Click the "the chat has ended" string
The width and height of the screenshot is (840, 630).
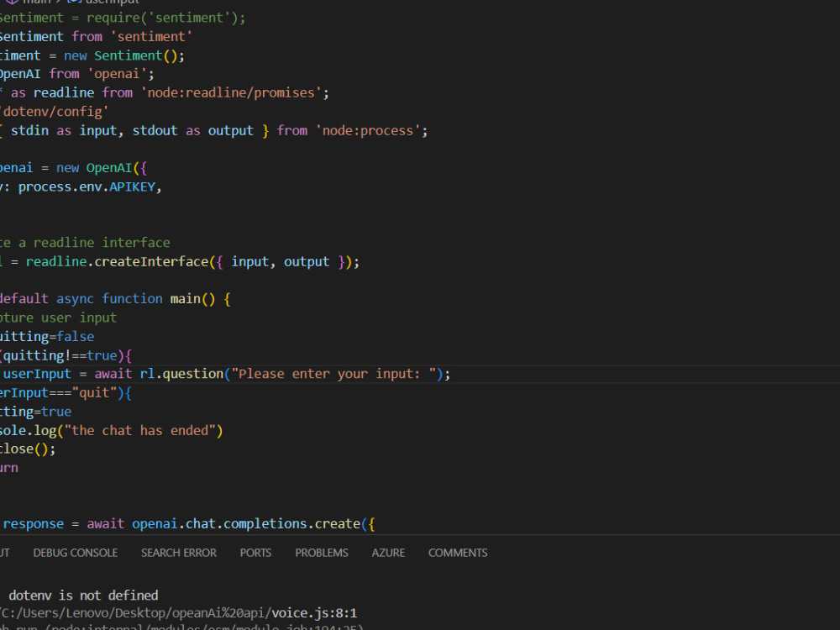tap(139, 431)
